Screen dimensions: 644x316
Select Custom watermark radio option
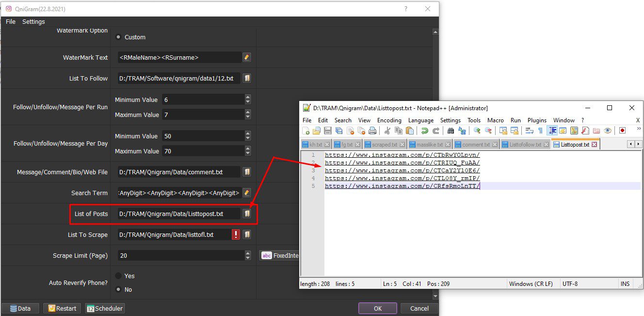click(x=118, y=37)
